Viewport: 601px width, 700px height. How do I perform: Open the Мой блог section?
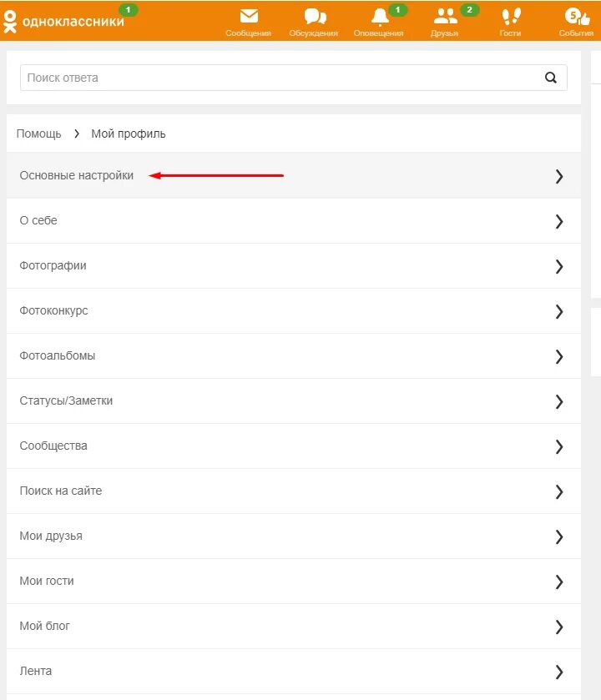(45, 627)
